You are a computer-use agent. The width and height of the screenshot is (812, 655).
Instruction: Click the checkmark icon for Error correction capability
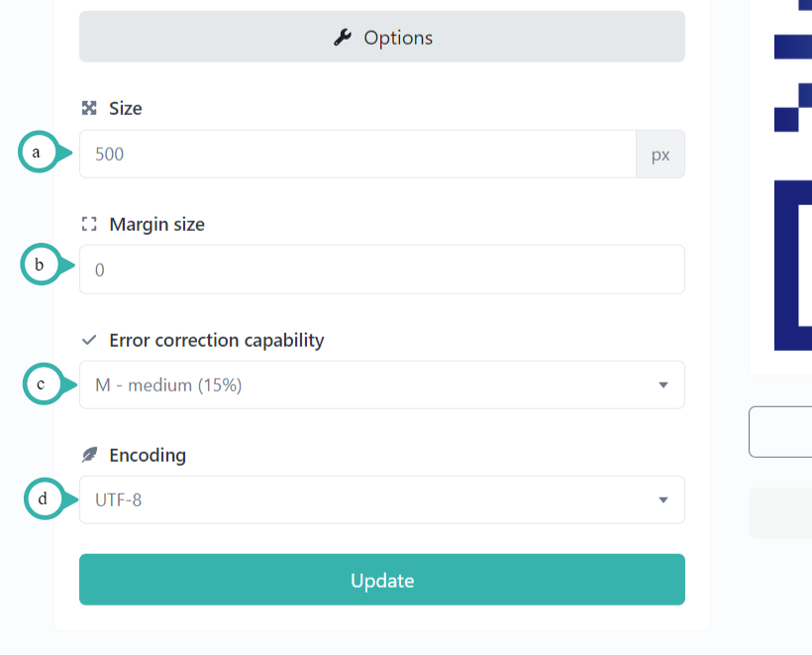(89, 340)
